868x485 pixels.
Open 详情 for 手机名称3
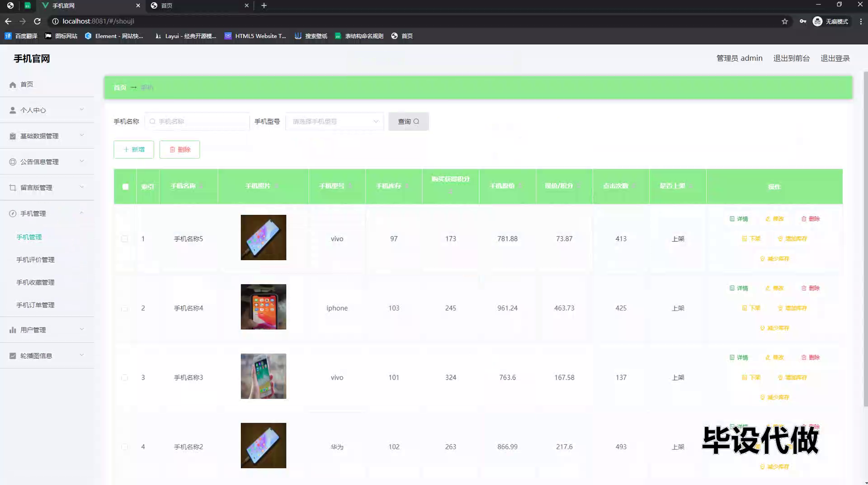pyautogui.click(x=739, y=357)
